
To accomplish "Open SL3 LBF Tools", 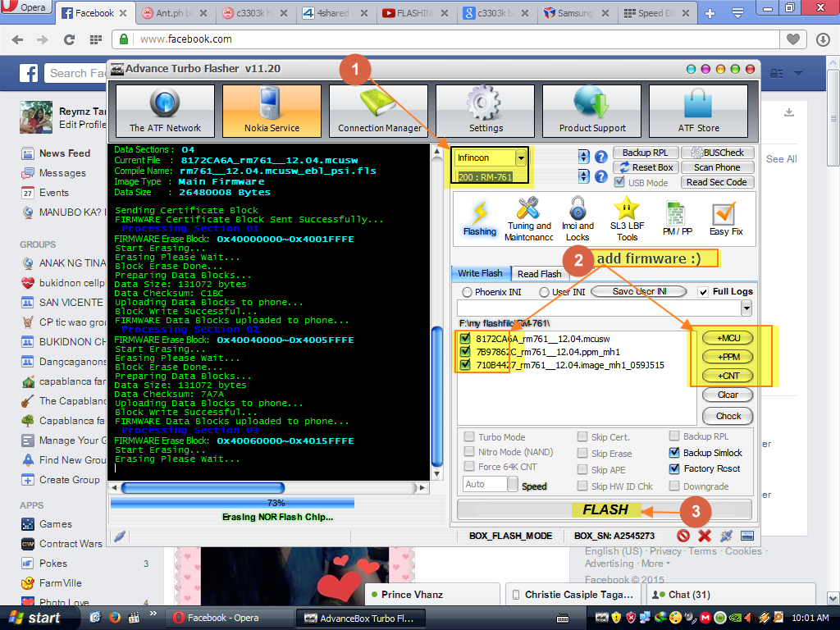I will (627, 219).
